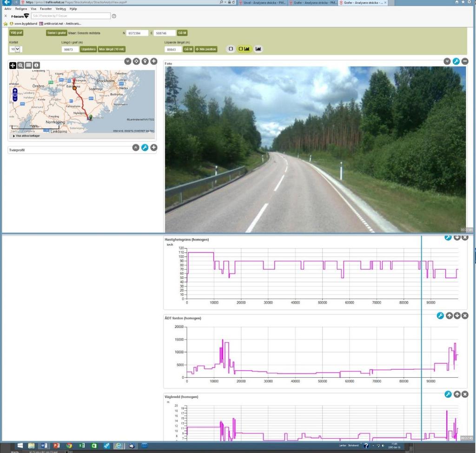Screen dimensions: 476x453
Task: Minimize the Foto panel with the minus icon
Action: (465, 61)
